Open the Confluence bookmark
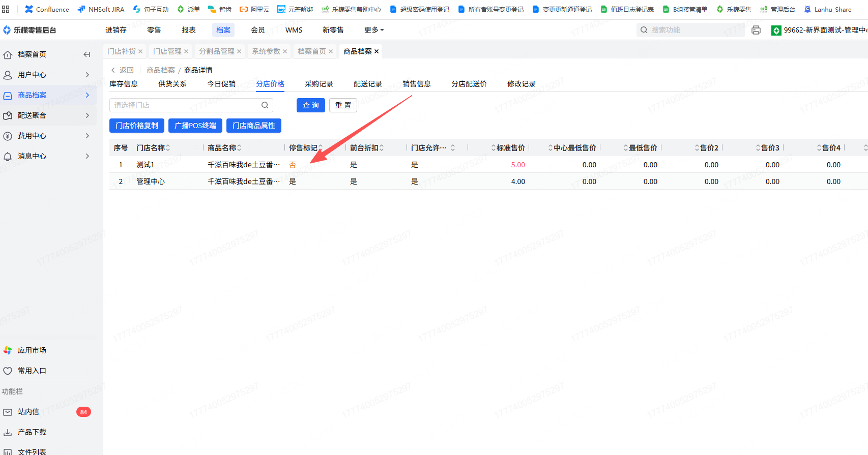The height and width of the screenshot is (455, 868). [x=47, y=9]
